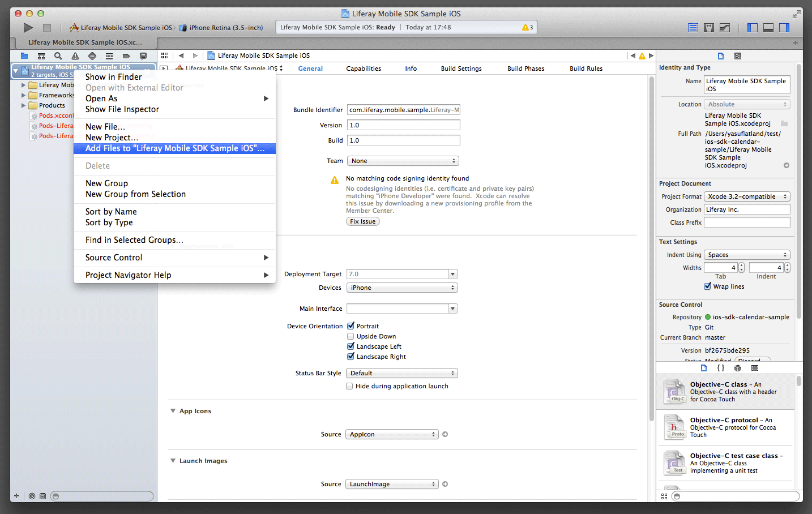Show recent files filter clock icon
Viewport: 812px width, 514px height.
(32, 496)
